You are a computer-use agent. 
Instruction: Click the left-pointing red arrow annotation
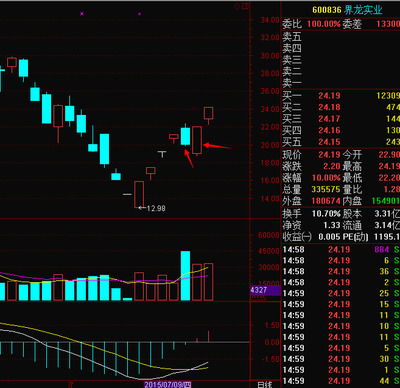pos(217,146)
